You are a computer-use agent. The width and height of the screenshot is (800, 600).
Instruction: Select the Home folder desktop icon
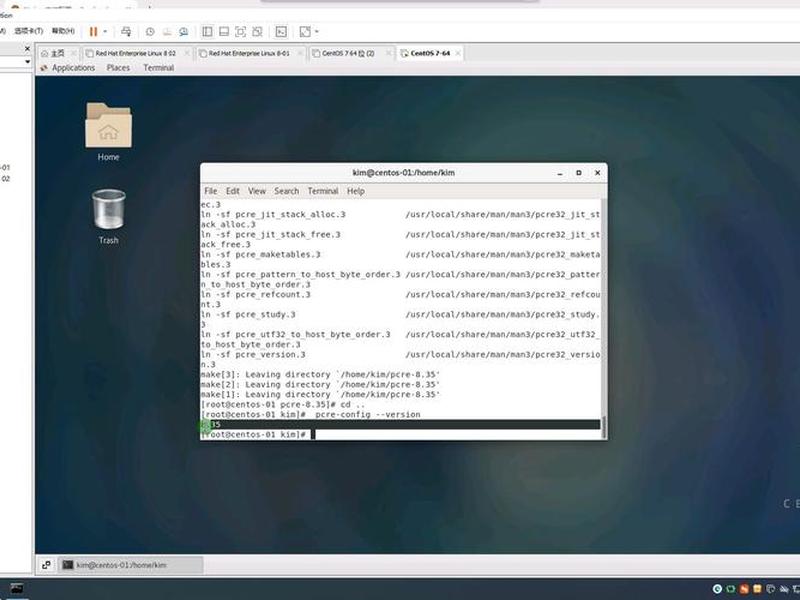pos(108,132)
